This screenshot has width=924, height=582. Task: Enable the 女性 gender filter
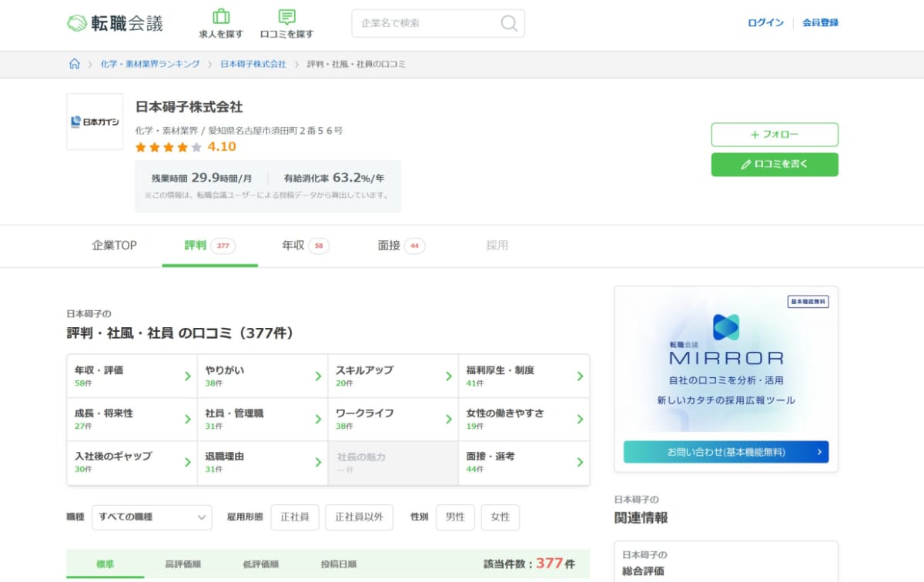point(500,517)
